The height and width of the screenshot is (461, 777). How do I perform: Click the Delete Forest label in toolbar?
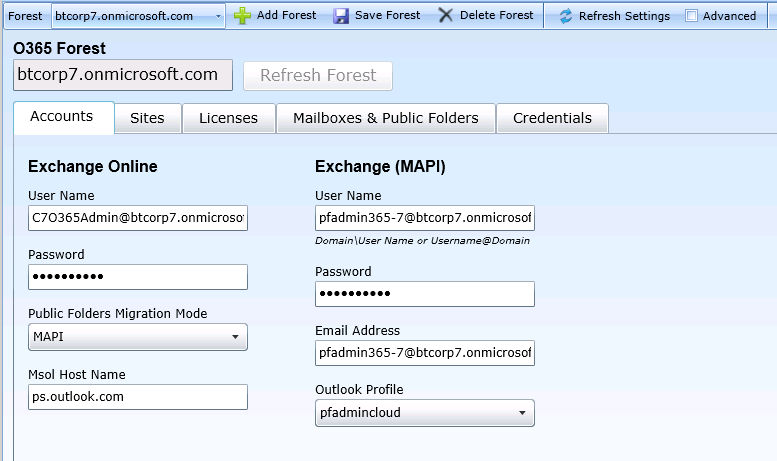(497, 15)
